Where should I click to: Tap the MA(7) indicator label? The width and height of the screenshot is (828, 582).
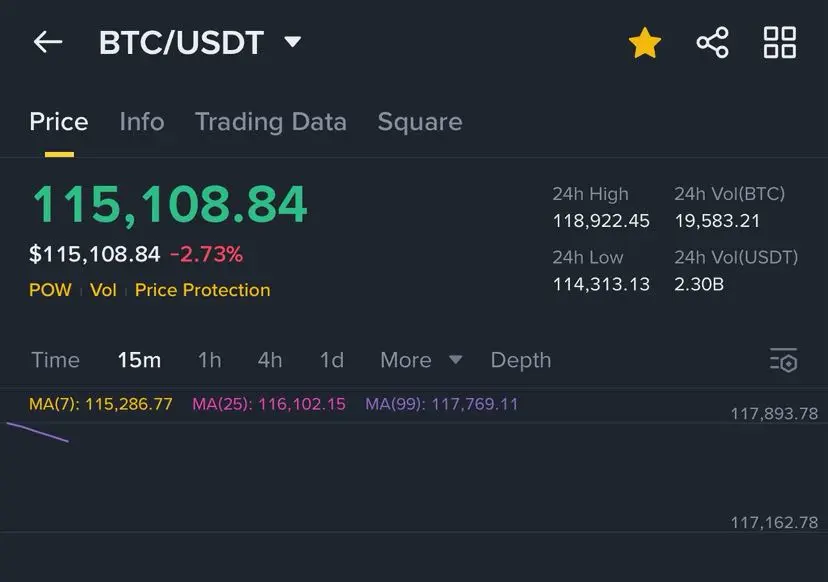coord(100,404)
